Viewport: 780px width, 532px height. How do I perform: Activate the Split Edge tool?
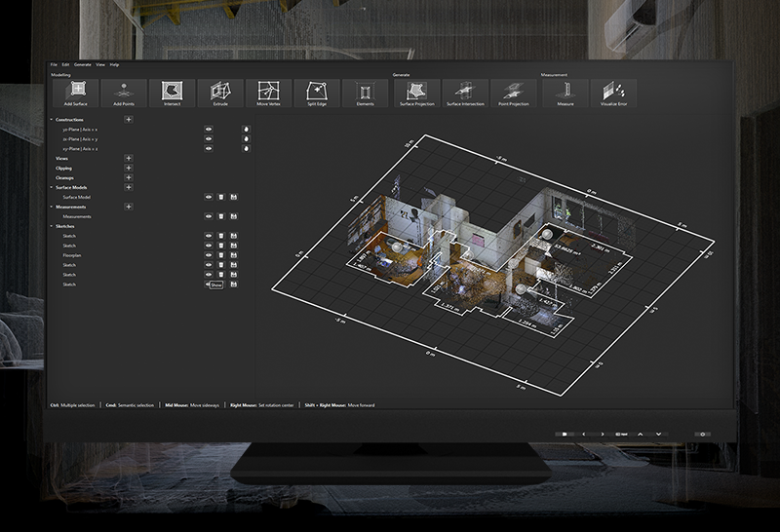click(317, 94)
